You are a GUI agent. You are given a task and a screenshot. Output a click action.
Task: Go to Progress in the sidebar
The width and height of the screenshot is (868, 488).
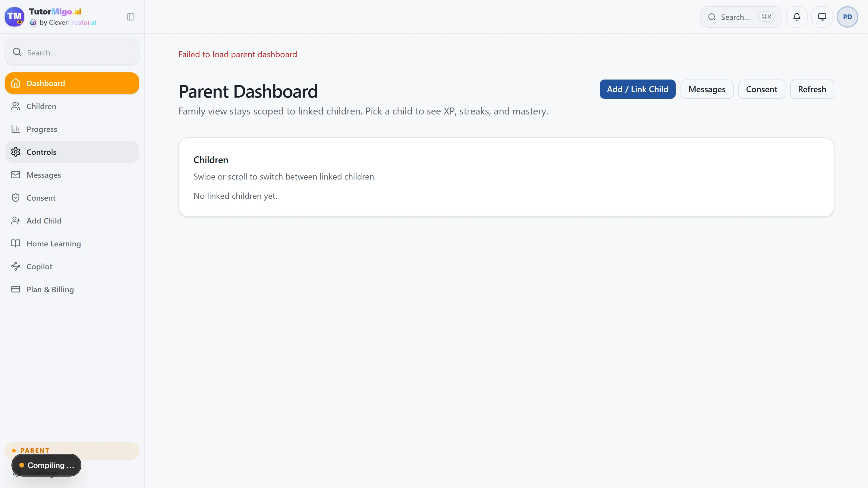pos(72,129)
